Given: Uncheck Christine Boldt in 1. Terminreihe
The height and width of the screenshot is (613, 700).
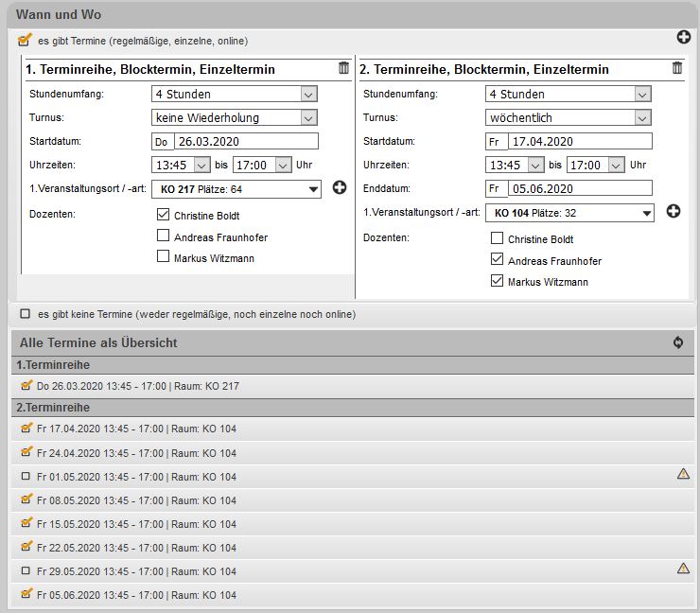Looking at the screenshot, I should pyautogui.click(x=164, y=216).
